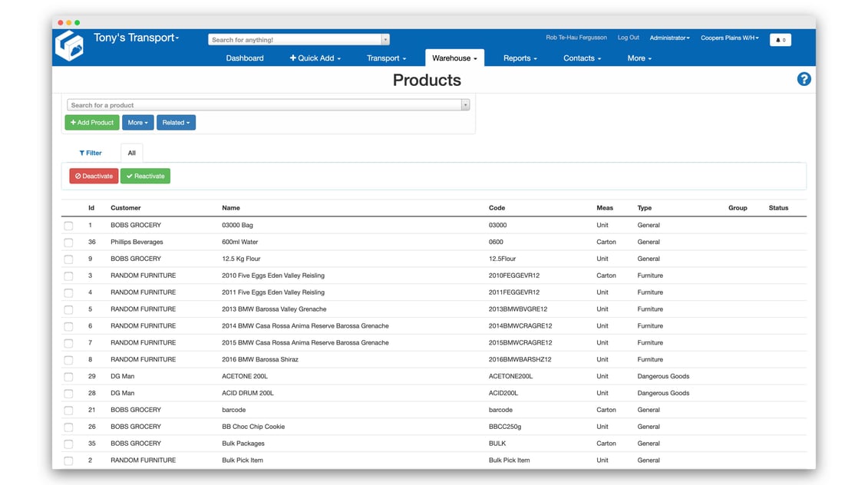Switch to the All tab
The height and width of the screenshot is (485, 868).
(131, 153)
